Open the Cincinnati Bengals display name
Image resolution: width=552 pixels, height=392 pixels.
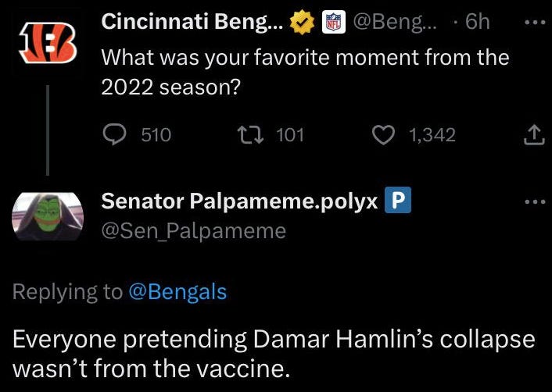pos(192,23)
